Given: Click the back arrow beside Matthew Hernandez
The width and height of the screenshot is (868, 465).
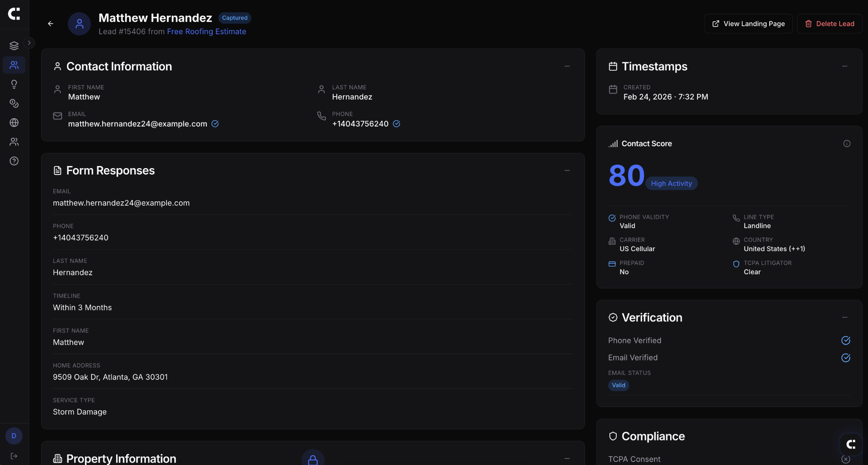Looking at the screenshot, I should pyautogui.click(x=50, y=24).
